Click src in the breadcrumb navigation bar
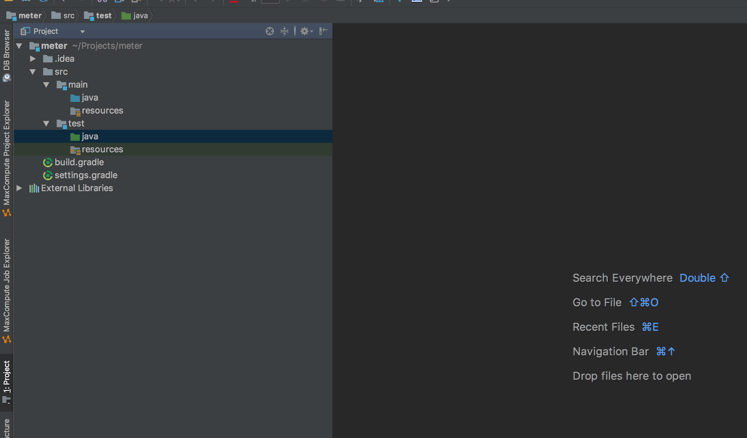The image size is (747, 438). tap(68, 16)
